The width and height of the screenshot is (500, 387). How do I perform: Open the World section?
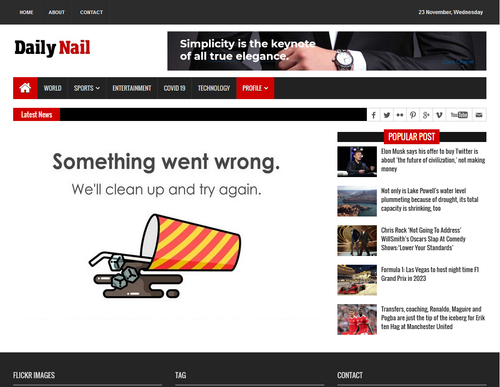pos(53,88)
